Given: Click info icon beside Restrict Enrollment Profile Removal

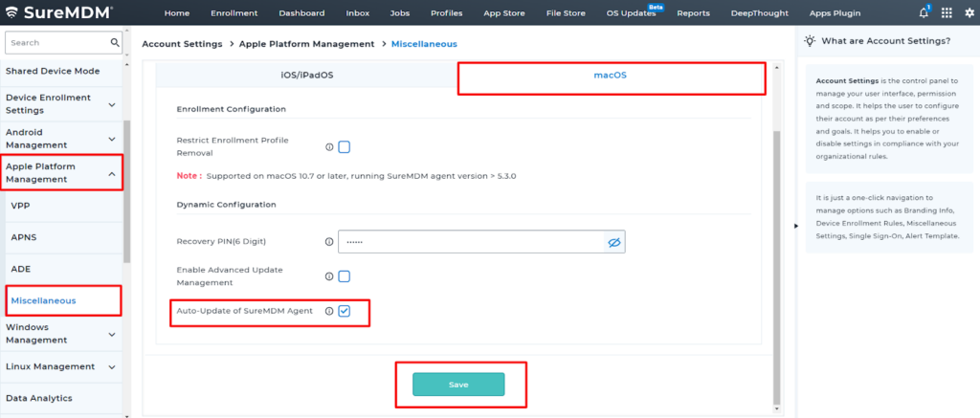Looking at the screenshot, I should [329, 147].
